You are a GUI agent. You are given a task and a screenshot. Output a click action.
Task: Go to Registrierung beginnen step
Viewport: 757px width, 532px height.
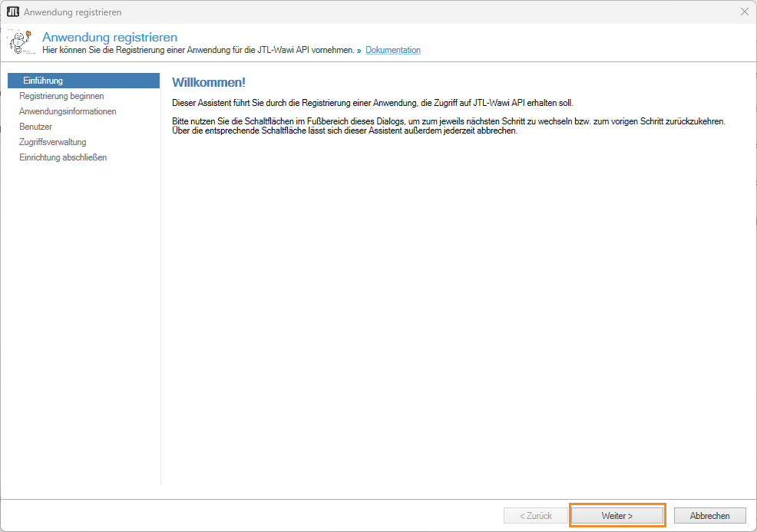tap(61, 96)
